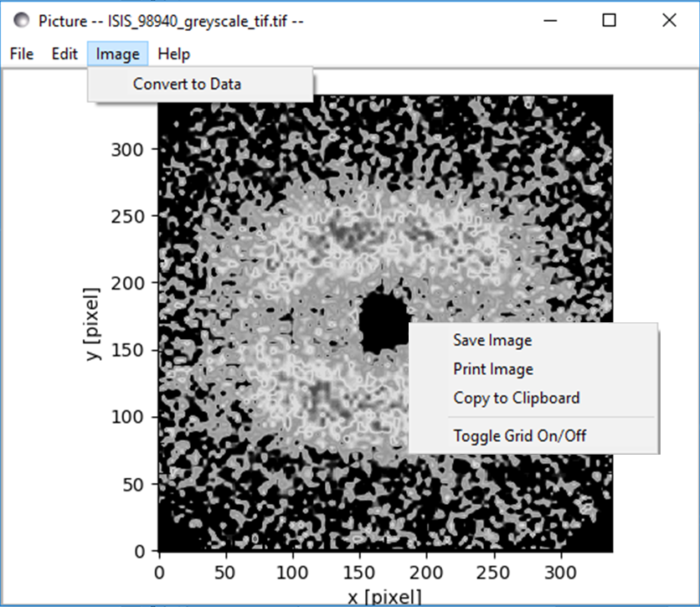The image size is (700, 607).
Task: Open the Help menu
Action: tap(174, 54)
